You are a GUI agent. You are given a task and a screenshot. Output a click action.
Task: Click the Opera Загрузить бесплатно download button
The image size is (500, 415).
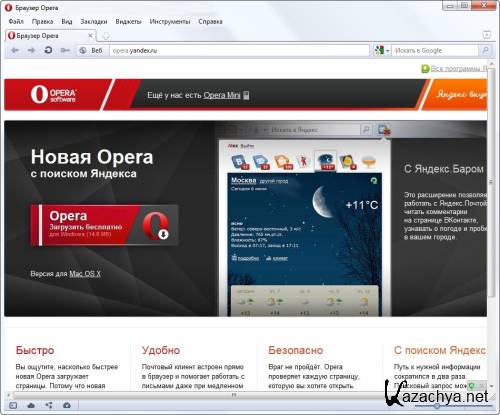pos(104,225)
